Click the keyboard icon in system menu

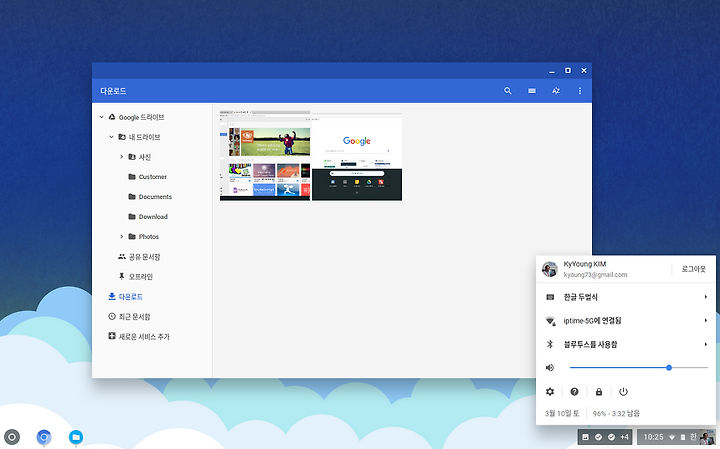point(550,297)
